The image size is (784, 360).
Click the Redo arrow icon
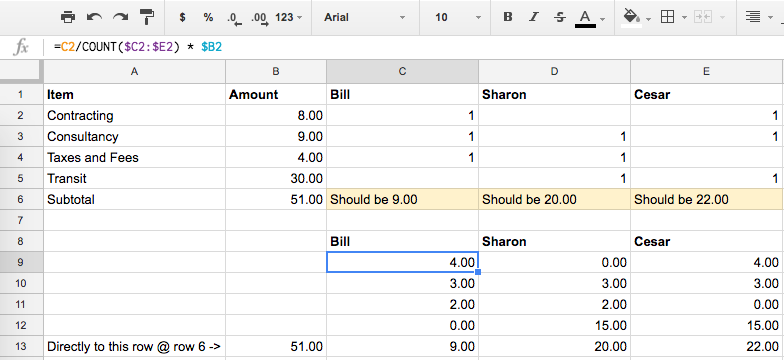click(120, 18)
